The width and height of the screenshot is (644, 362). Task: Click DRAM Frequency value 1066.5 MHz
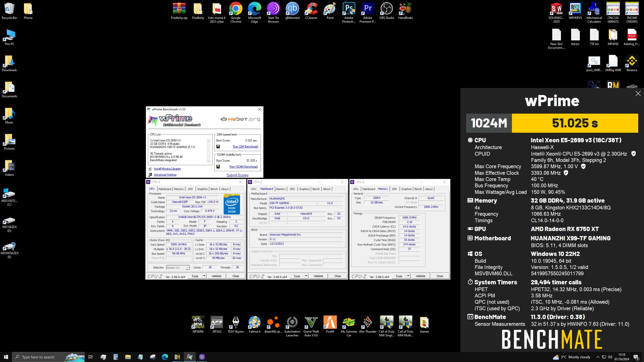coord(409,218)
